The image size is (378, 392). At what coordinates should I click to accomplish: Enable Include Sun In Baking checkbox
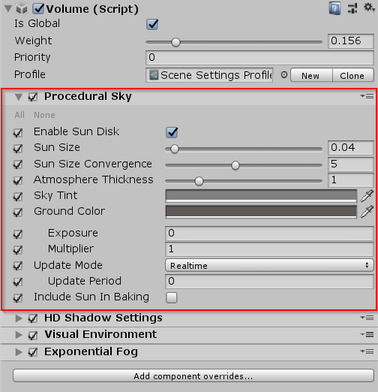pos(172,297)
